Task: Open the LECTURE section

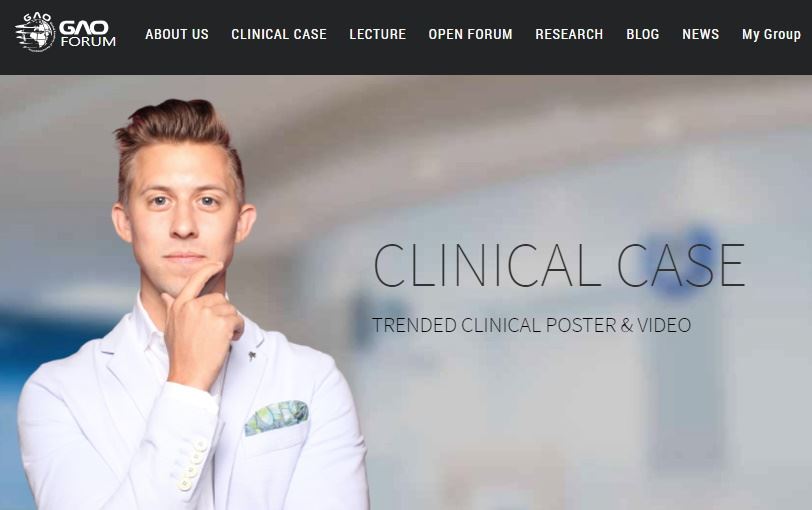Action: coord(378,34)
